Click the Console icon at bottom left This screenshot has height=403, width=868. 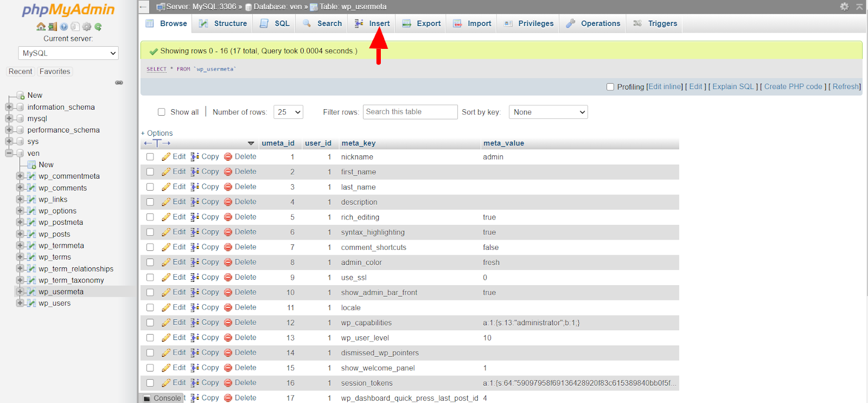pos(147,398)
